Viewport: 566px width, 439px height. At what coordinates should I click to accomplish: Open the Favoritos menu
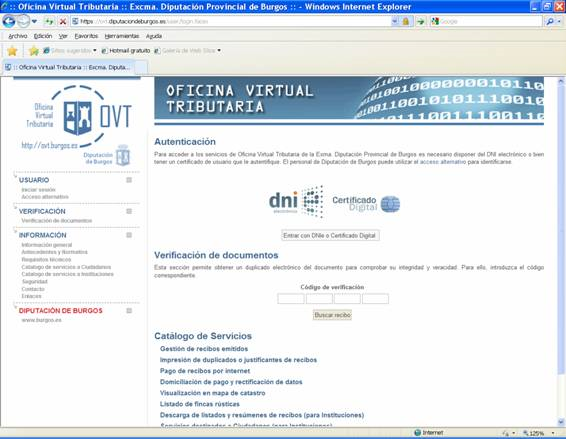[x=86, y=36]
